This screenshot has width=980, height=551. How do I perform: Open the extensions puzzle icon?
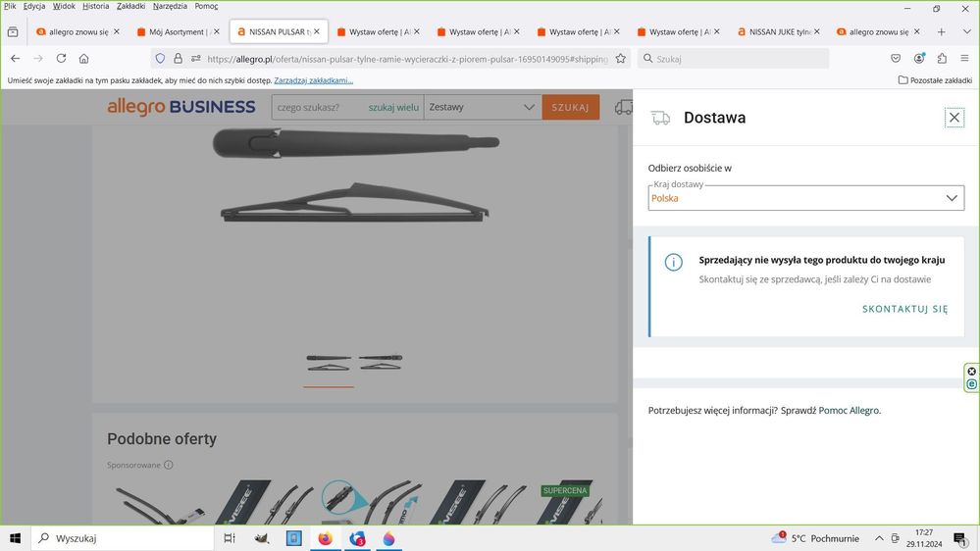(942, 58)
